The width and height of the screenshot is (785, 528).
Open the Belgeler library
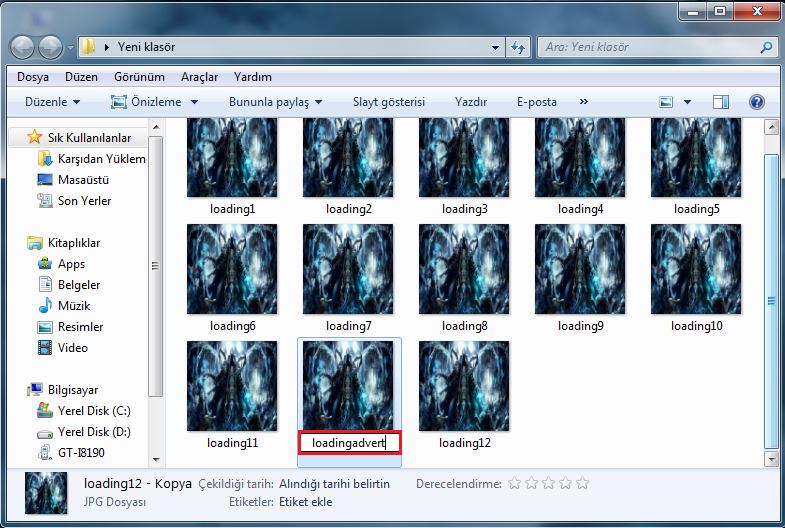click(69, 285)
